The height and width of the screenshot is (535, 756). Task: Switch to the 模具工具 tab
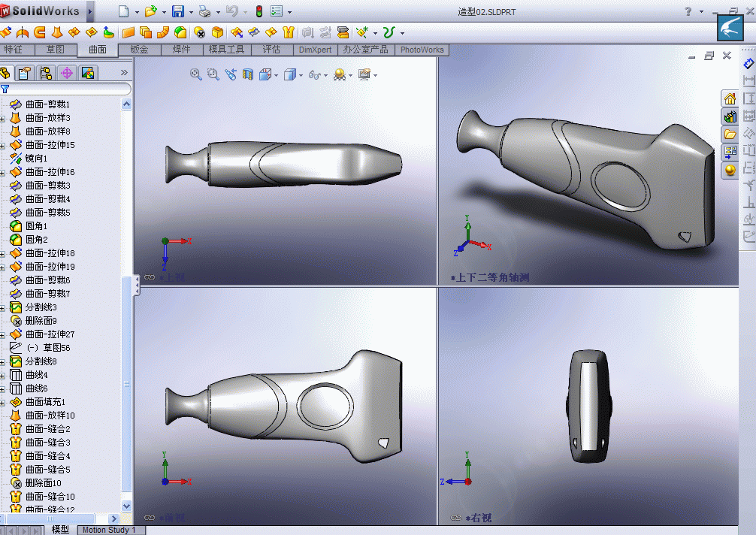(227, 49)
